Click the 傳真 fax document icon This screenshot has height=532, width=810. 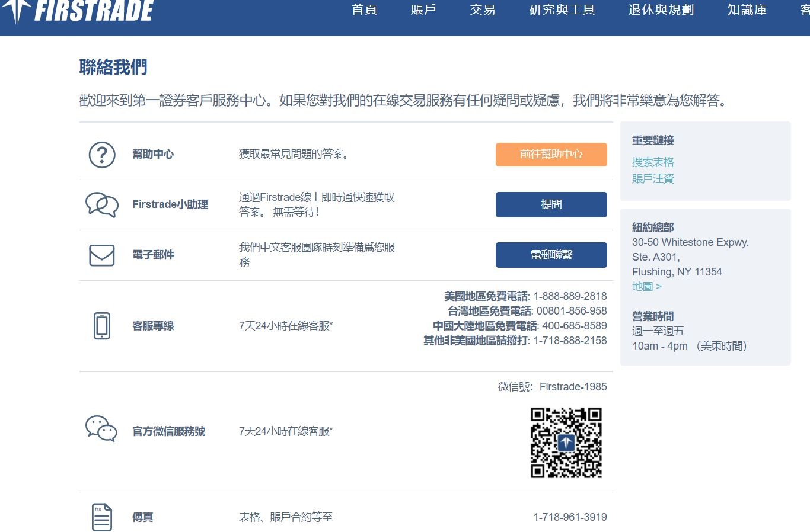pyautogui.click(x=102, y=517)
